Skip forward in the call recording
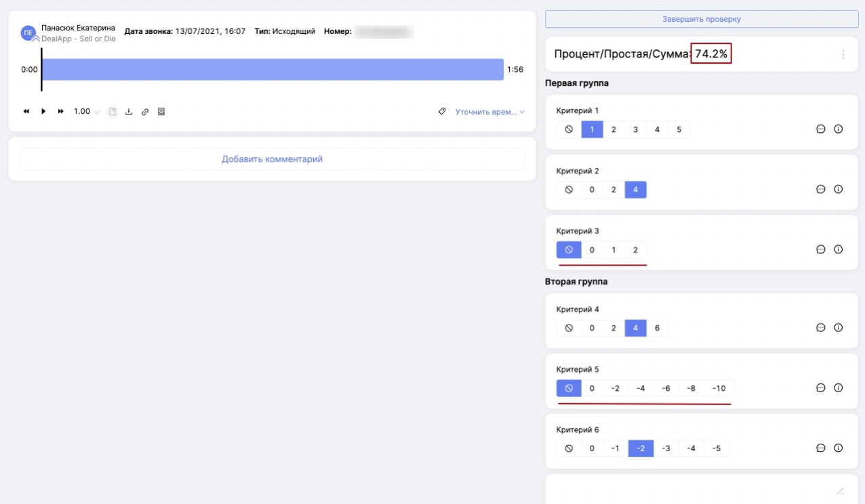The image size is (865, 504). tap(60, 112)
